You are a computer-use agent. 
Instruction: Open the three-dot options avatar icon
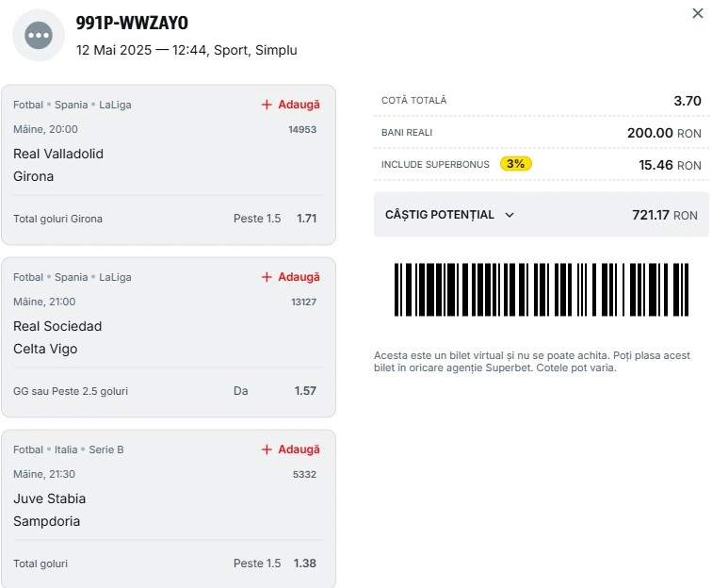point(39,36)
